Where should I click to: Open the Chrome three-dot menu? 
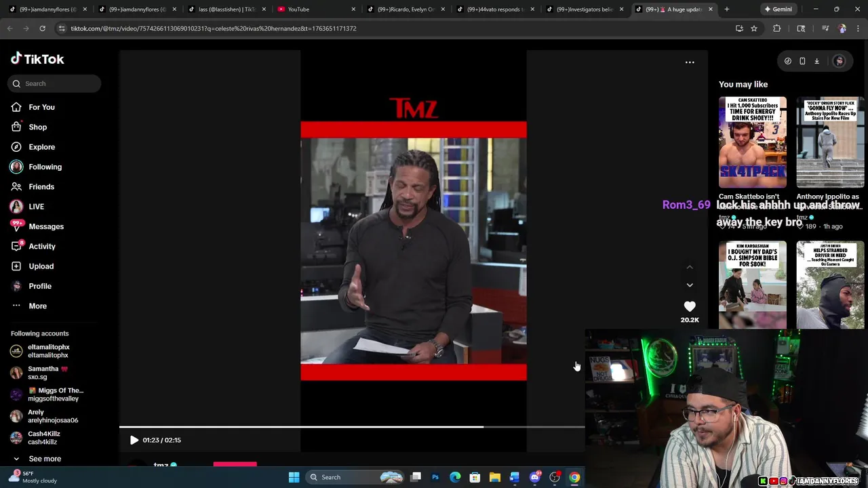859,28
